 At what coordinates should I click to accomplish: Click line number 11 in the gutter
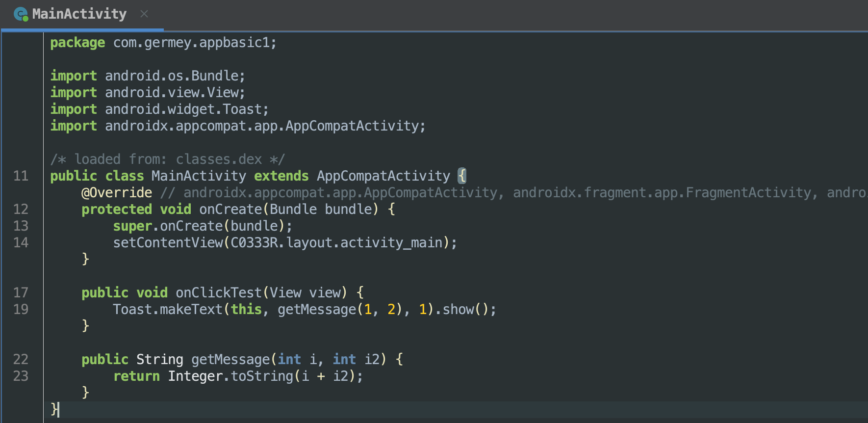pyautogui.click(x=21, y=176)
